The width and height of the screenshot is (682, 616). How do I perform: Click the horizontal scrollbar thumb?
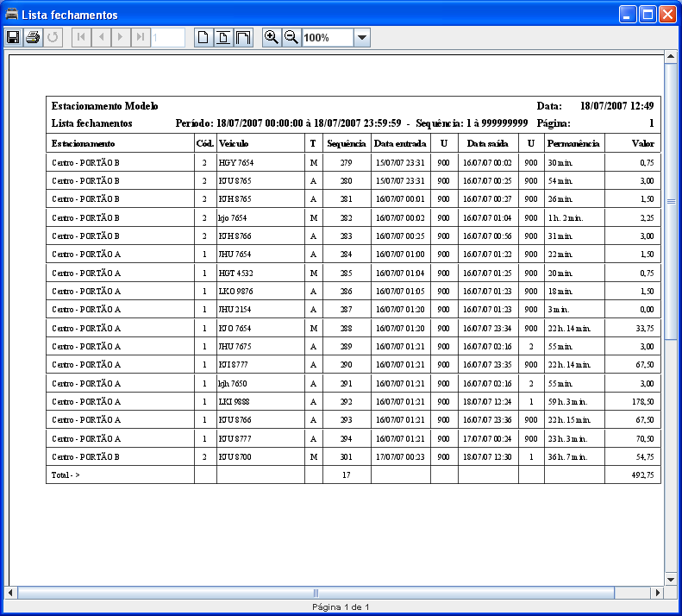pyautogui.click(x=316, y=593)
